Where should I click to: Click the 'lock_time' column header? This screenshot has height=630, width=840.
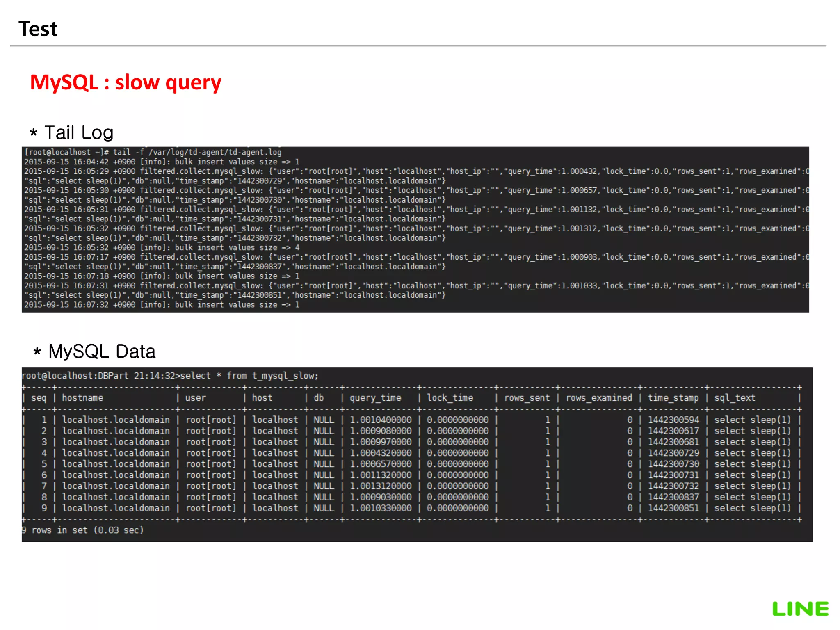pos(450,398)
